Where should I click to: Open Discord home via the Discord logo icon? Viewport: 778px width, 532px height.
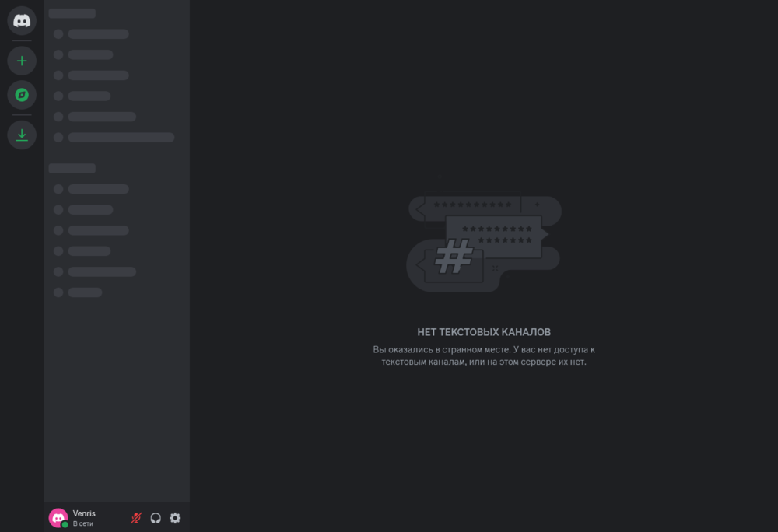[22, 20]
